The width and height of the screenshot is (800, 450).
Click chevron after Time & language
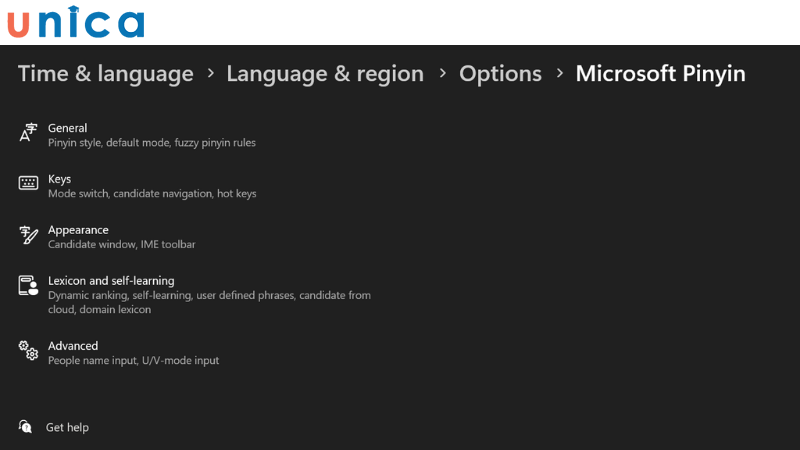pyautogui.click(x=211, y=74)
